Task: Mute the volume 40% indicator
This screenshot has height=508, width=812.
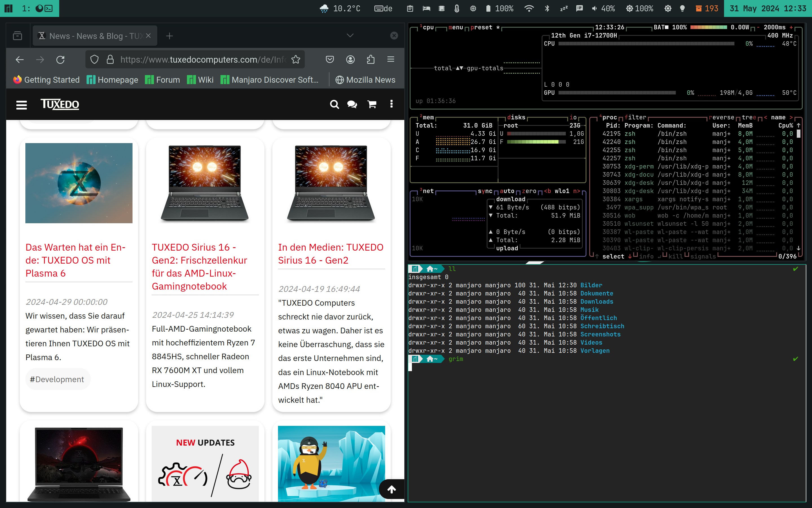Action: tap(603, 8)
